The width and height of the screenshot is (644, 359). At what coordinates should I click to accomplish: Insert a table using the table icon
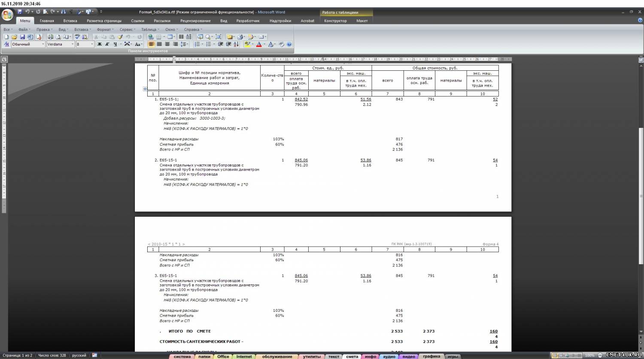click(x=170, y=37)
